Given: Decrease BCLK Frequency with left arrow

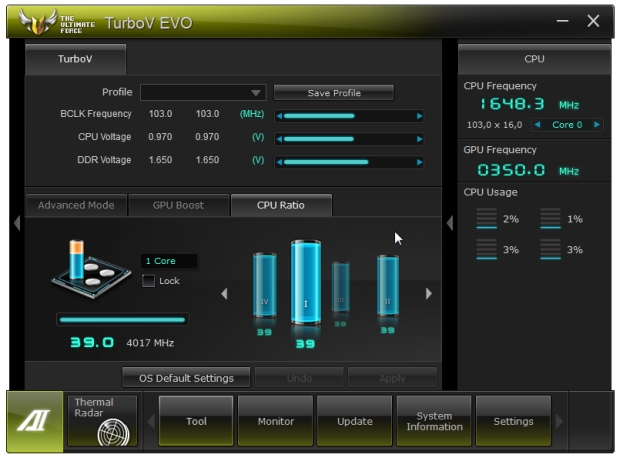Looking at the screenshot, I should coord(280,116).
